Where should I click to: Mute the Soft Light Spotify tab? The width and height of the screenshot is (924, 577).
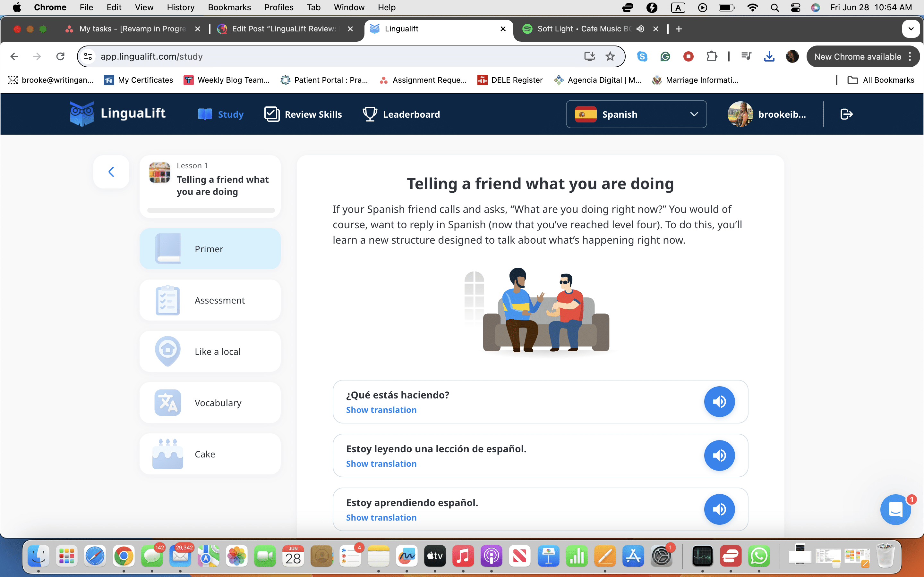tap(640, 29)
